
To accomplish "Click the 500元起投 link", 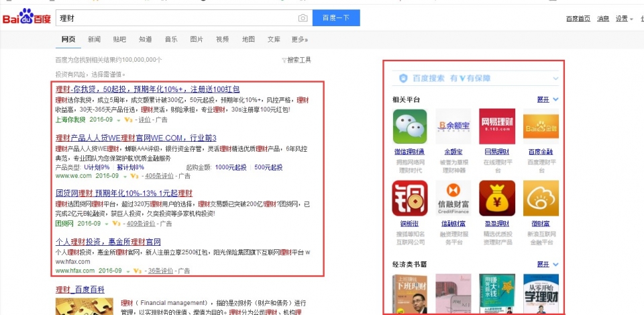I will [x=268, y=167].
